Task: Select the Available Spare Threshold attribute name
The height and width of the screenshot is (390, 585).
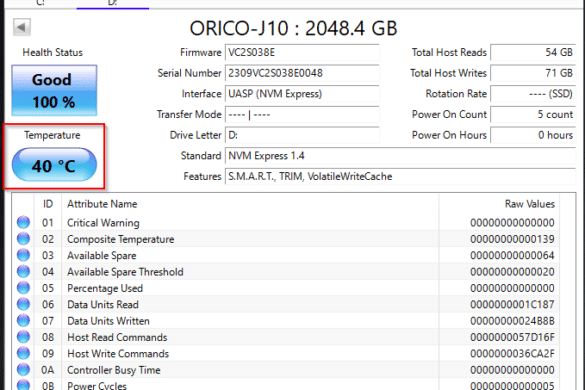Action: pyautogui.click(x=125, y=272)
